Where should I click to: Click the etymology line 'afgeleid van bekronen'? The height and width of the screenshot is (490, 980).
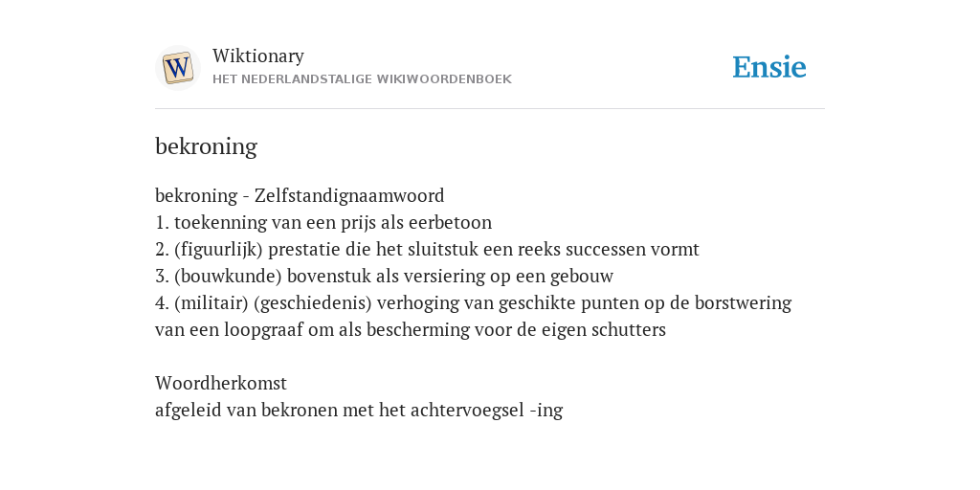click(359, 410)
